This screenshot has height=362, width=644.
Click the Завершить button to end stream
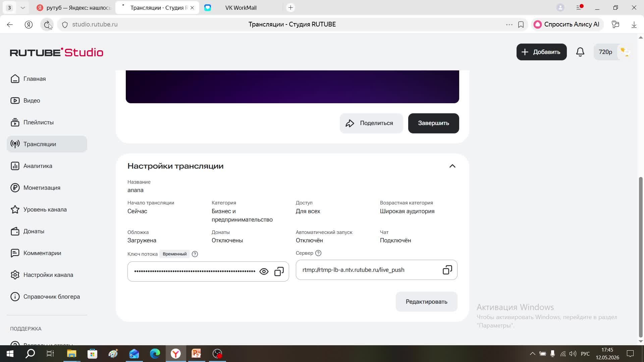(434, 123)
